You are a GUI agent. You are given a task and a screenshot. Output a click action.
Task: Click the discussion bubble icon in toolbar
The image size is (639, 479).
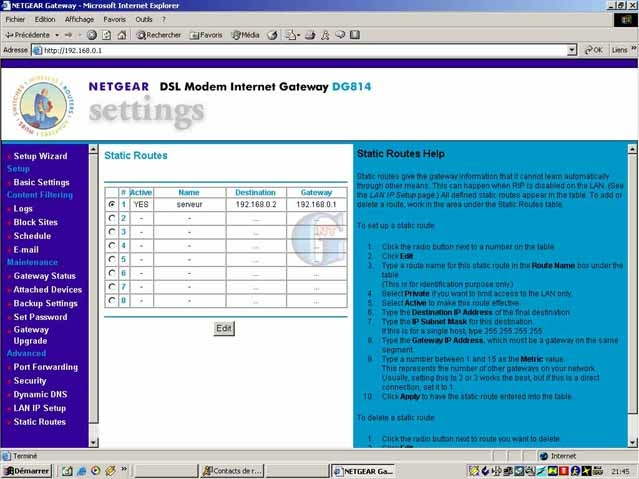340,35
